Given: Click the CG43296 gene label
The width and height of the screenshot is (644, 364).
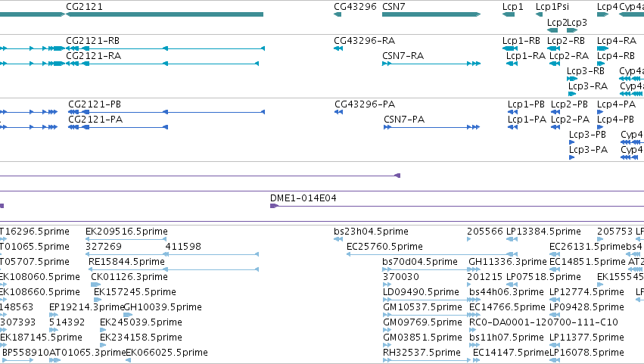Looking at the screenshot, I should point(355,7).
